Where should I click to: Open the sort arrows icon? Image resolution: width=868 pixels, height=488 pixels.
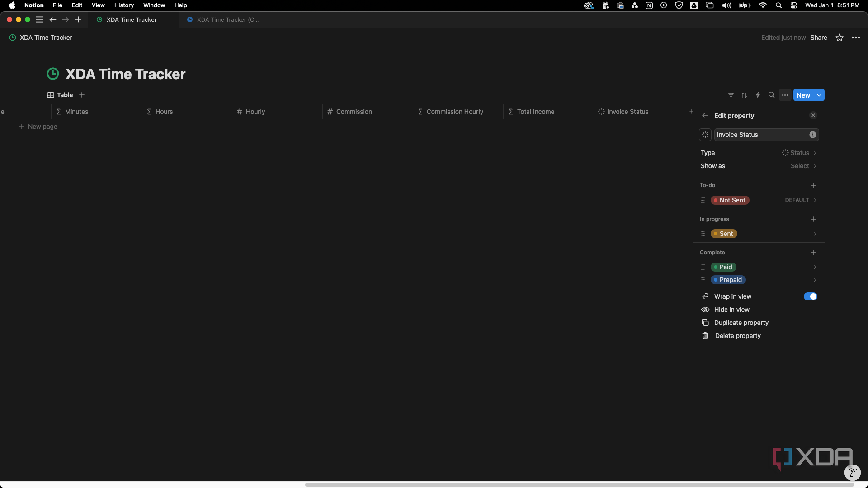click(745, 95)
